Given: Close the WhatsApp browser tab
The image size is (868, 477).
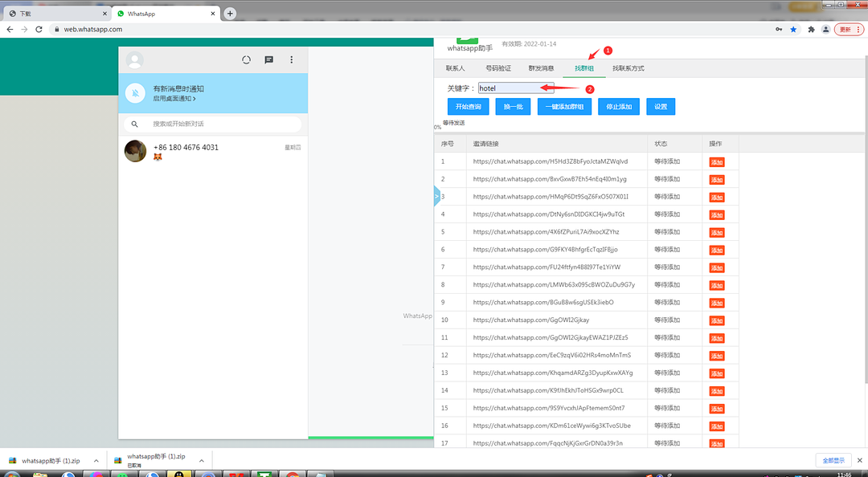Looking at the screenshot, I should pos(212,14).
